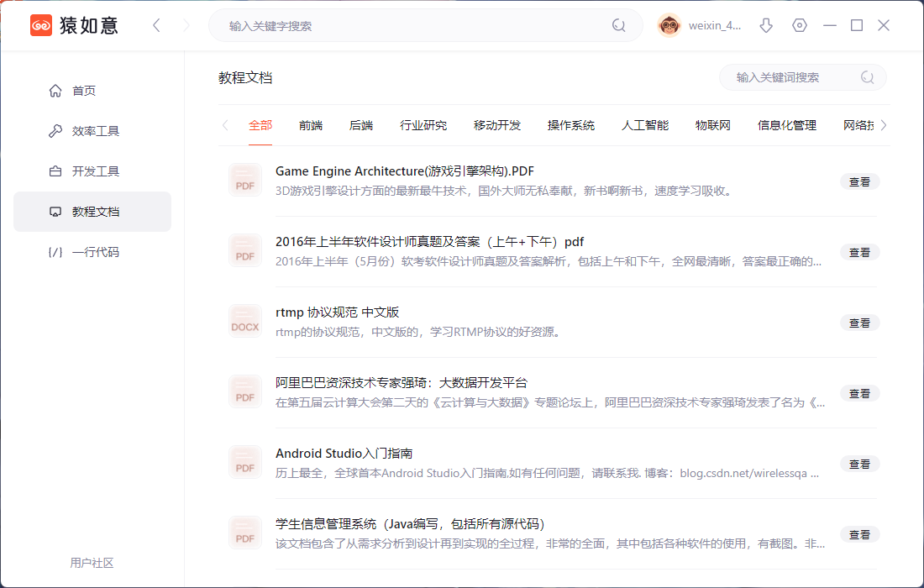The image size is (924, 588).
Task: Click the 猿如意 logo icon
Action: click(x=40, y=25)
